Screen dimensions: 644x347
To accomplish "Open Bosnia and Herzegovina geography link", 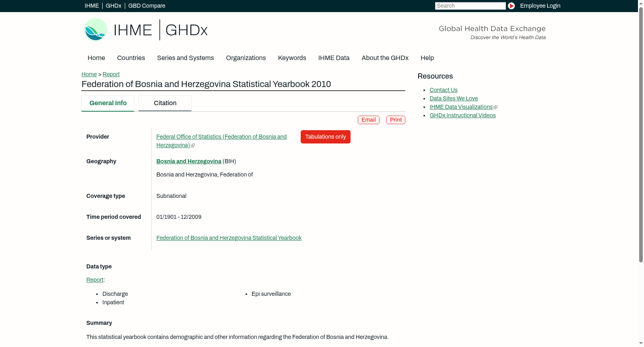I will click(189, 161).
